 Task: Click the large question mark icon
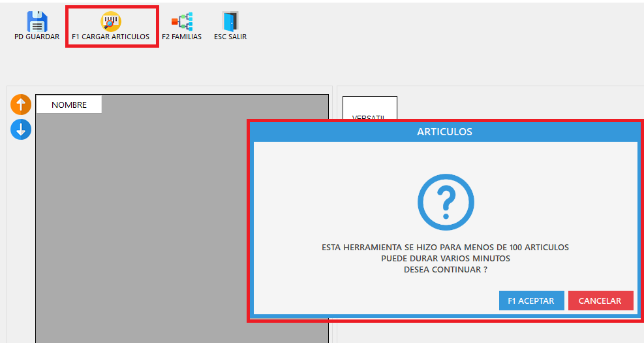tap(445, 202)
